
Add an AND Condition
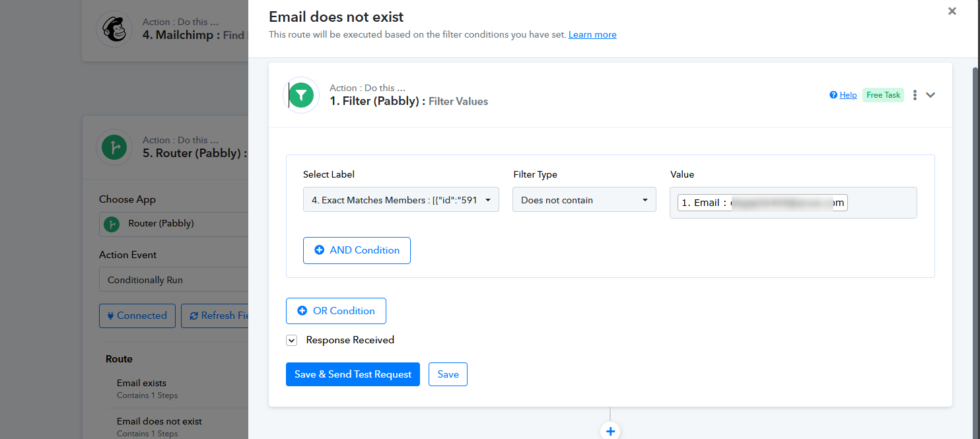pyautogui.click(x=357, y=250)
